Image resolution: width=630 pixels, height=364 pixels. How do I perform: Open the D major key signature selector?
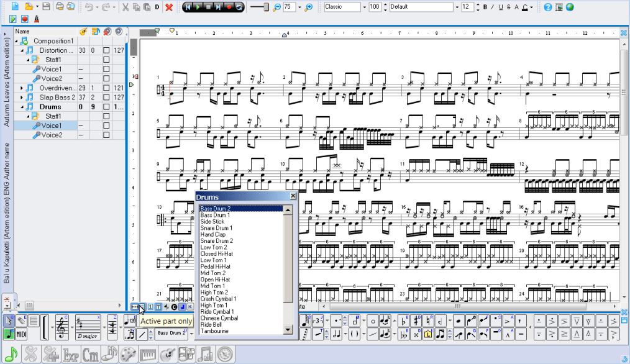click(88, 327)
